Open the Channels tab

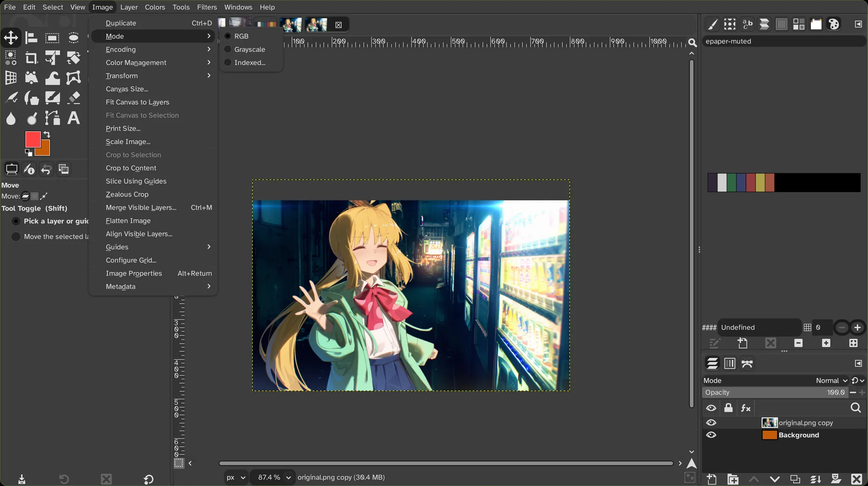[730, 363]
